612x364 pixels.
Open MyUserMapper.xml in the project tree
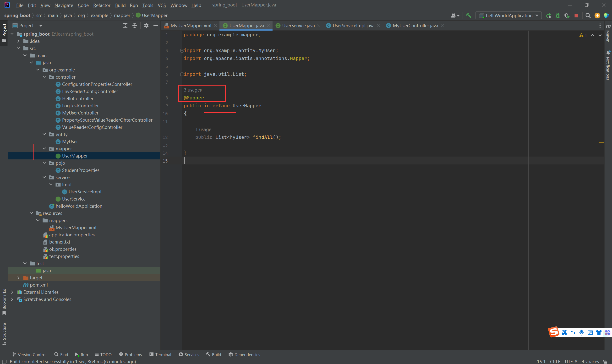click(x=76, y=228)
